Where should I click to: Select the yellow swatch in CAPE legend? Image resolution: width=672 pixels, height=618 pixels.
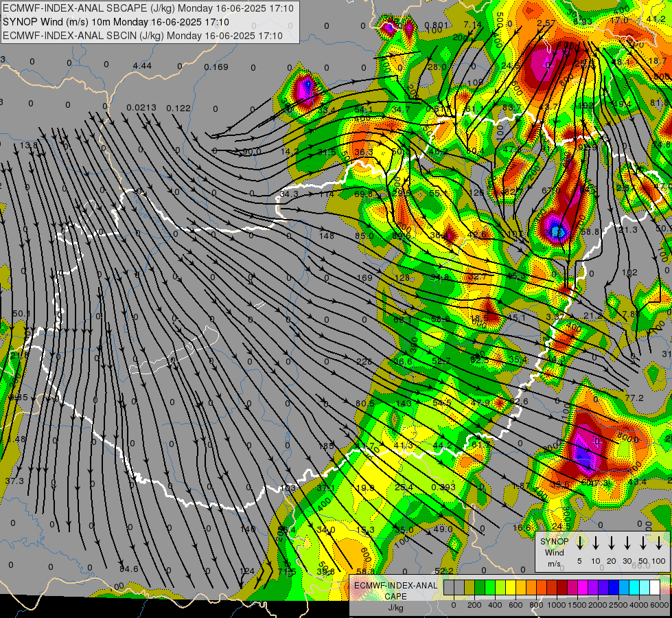511,587
